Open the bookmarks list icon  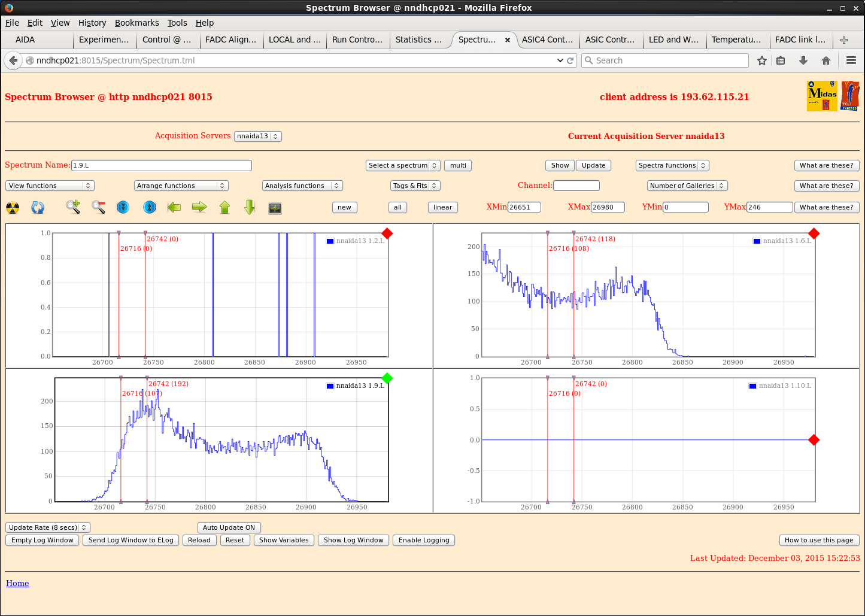(x=781, y=60)
